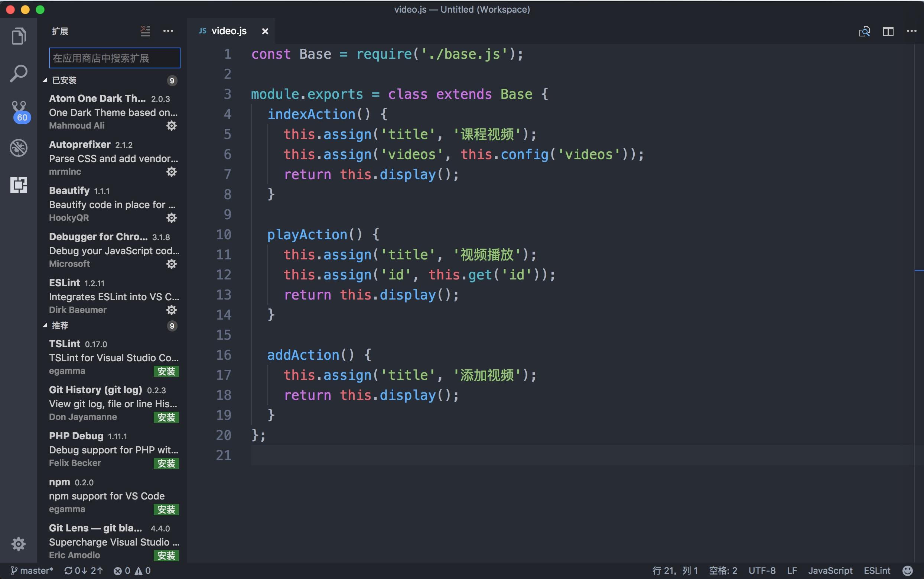This screenshot has height=579, width=924.
Task: Click the errors and warnings status indicator
Action: (x=132, y=570)
